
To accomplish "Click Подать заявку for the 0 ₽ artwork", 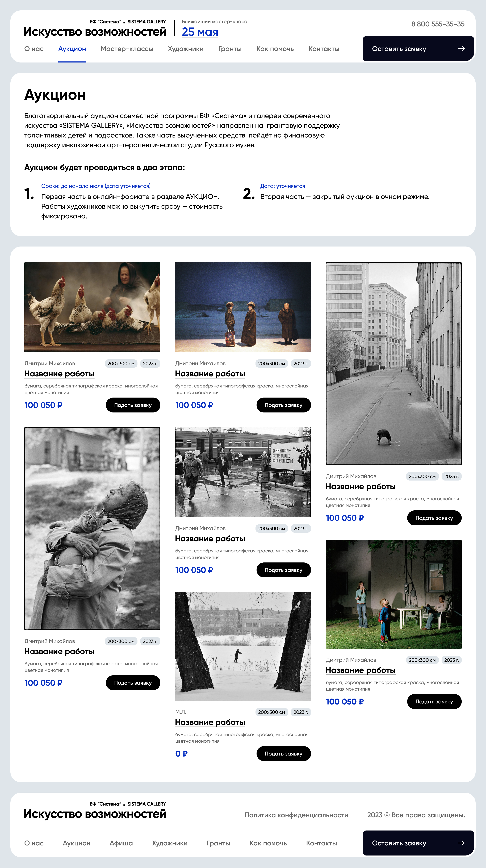I will click(x=284, y=753).
